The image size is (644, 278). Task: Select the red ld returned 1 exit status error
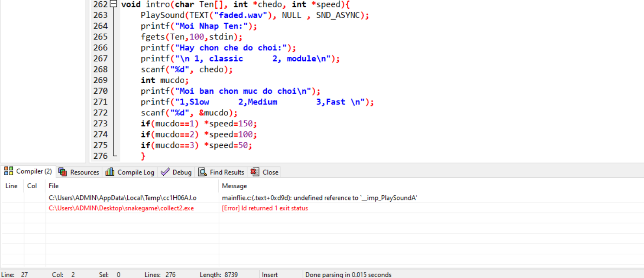(x=265, y=208)
